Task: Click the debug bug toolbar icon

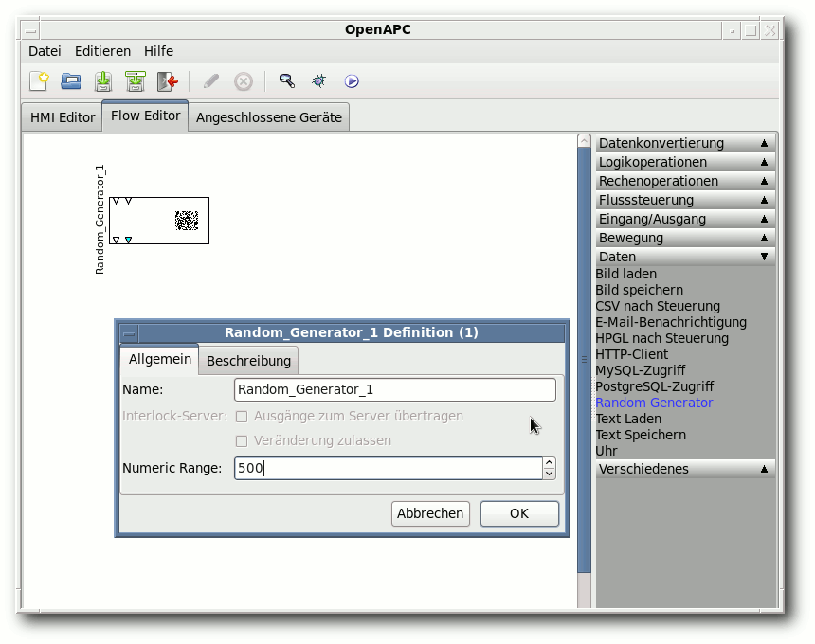Action: pos(319,81)
